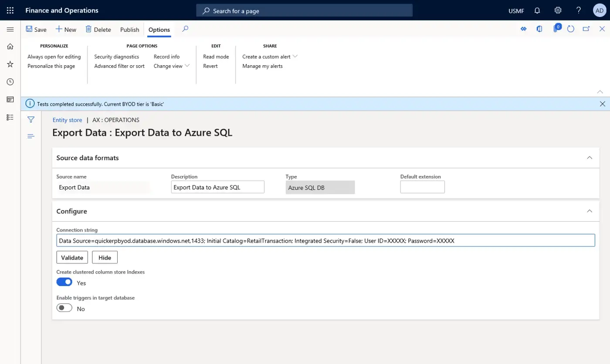Refresh the page

click(x=571, y=29)
